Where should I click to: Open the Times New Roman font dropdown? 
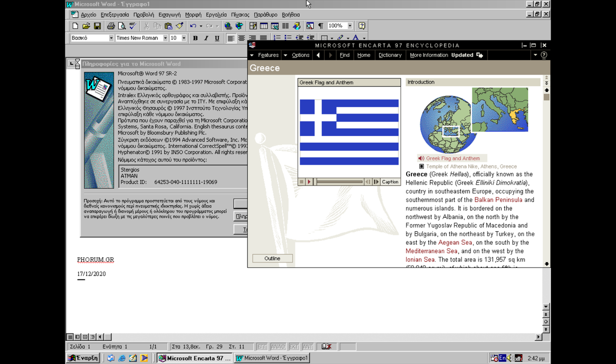(165, 38)
